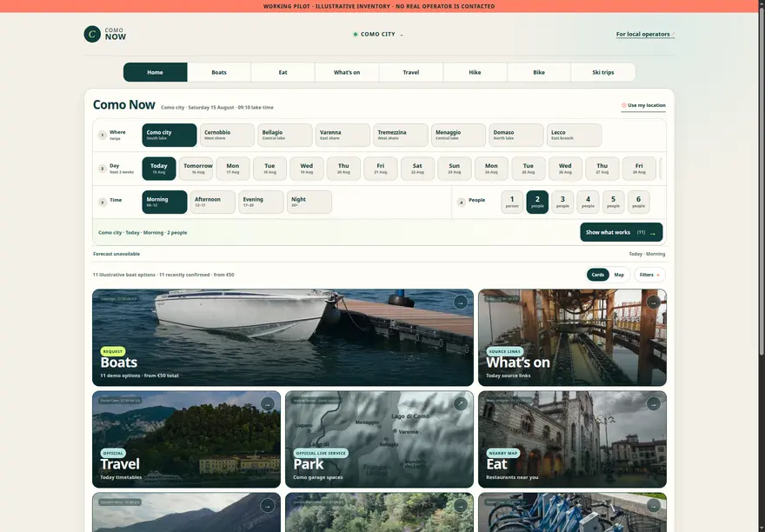Switch results to Cards view
This screenshot has width=765, height=532.
(x=598, y=275)
